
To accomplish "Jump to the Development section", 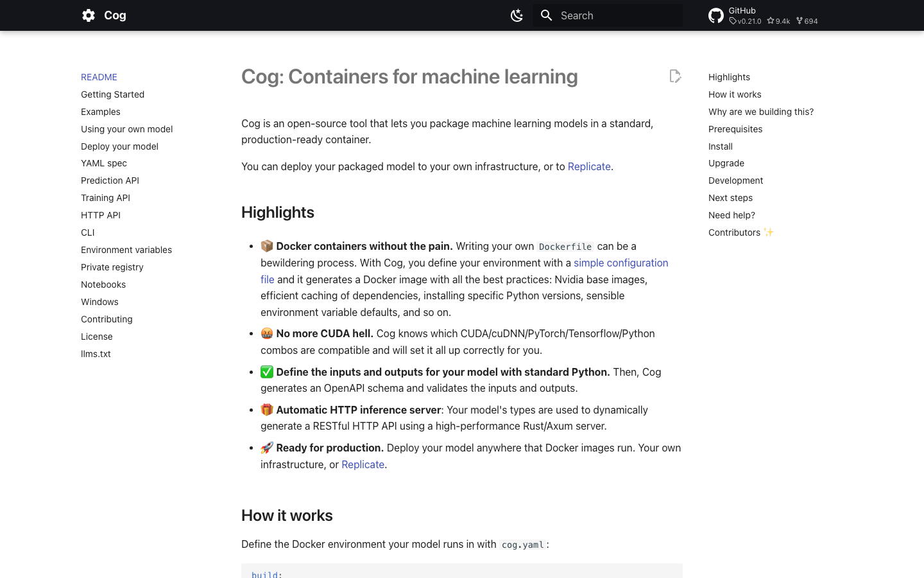I will 735,180.
